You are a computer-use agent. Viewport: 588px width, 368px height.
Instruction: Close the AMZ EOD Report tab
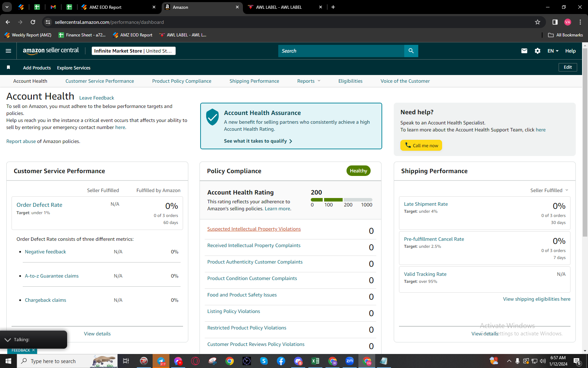tap(154, 7)
